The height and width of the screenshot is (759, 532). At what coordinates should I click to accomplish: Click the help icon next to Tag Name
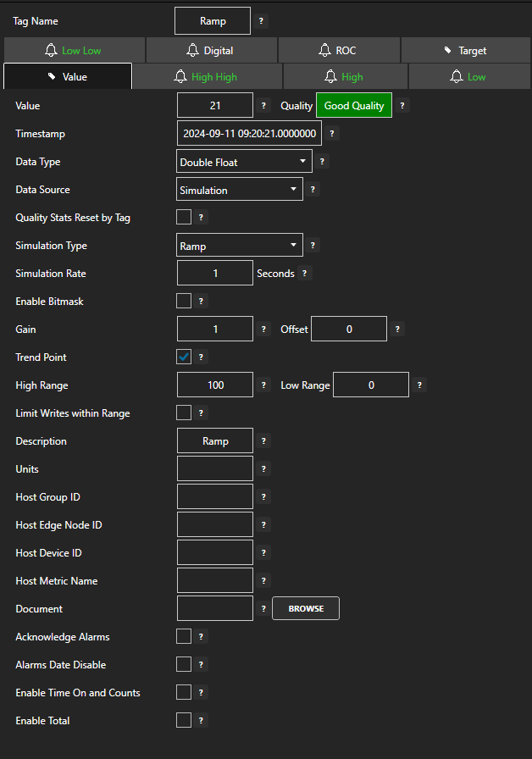coord(261,21)
